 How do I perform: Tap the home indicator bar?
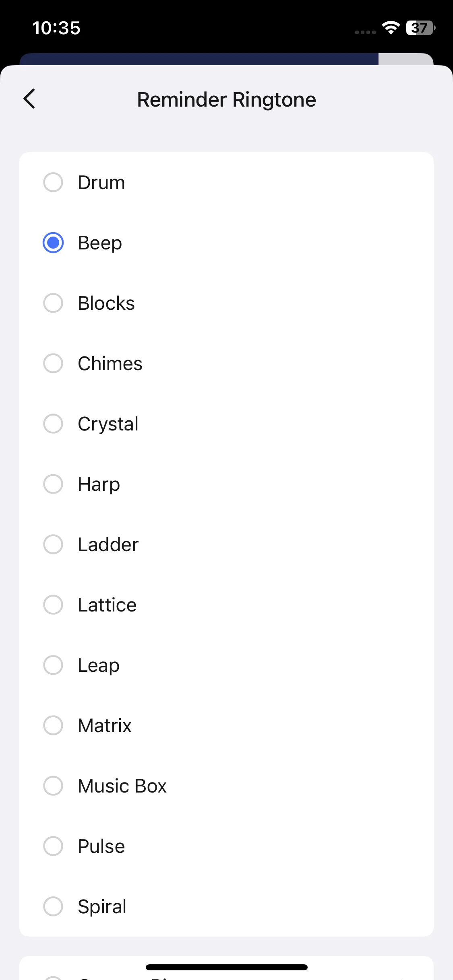(226, 967)
